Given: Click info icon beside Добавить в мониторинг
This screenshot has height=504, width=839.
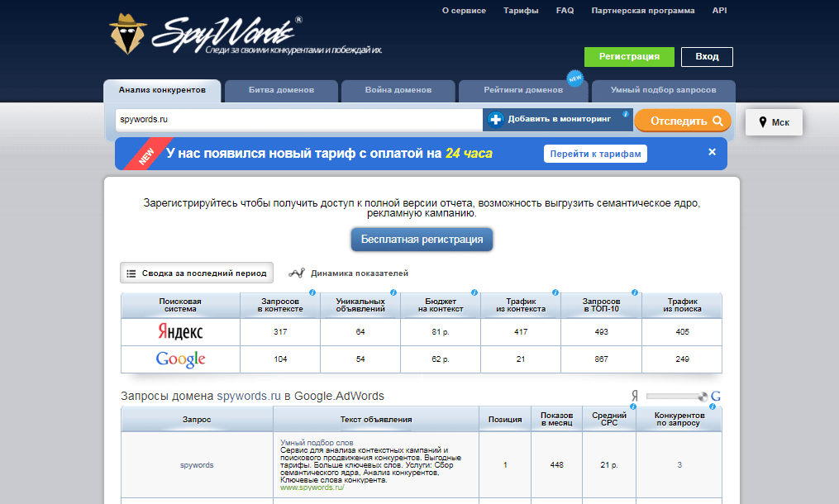Looking at the screenshot, I should 625,114.
